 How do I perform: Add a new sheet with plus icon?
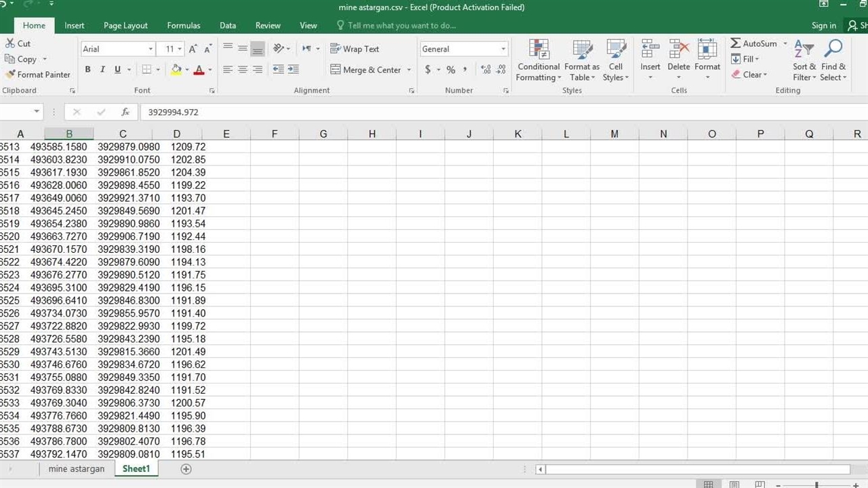click(x=186, y=469)
